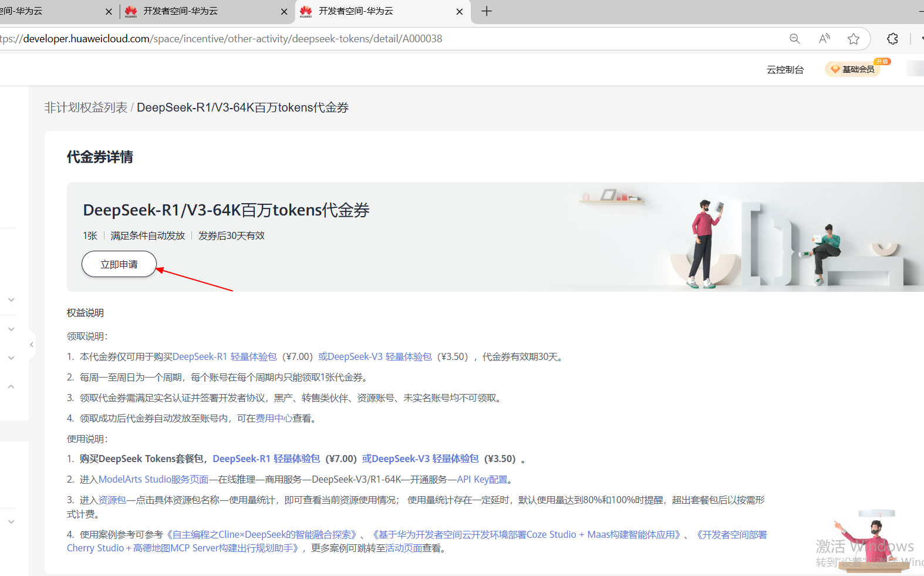Screen dimensions: 924x576
Task: Go back to 非计划权益列表 breadcrumb
Action: (86, 107)
